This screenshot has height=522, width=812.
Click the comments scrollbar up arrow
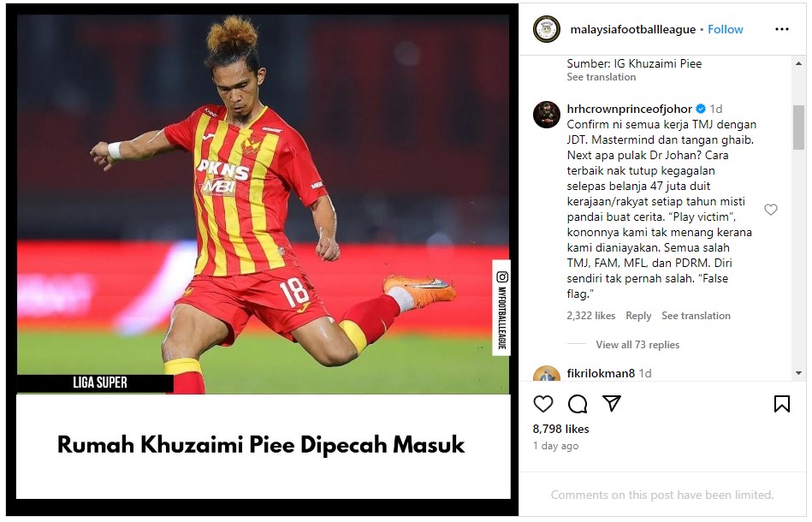[798, 63]
